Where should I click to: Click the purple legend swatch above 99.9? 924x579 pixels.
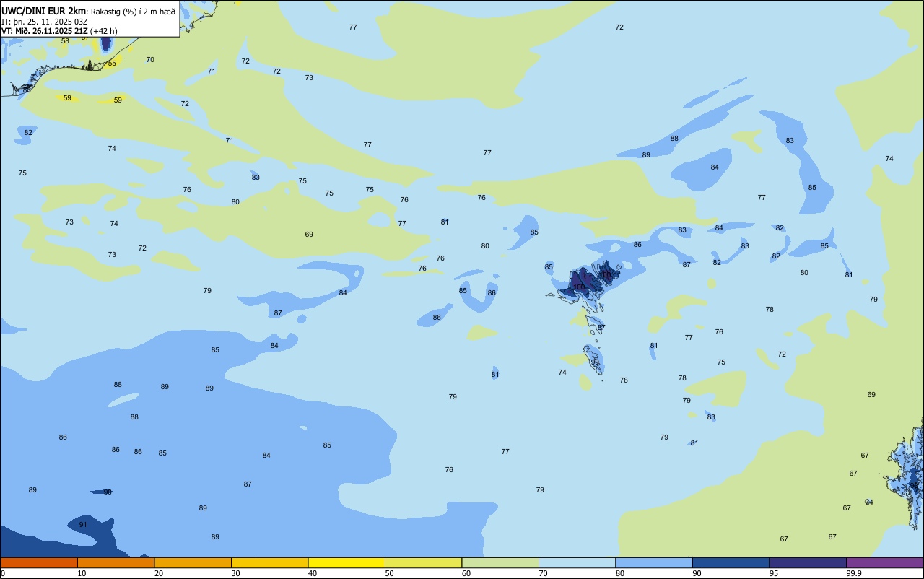884,562
